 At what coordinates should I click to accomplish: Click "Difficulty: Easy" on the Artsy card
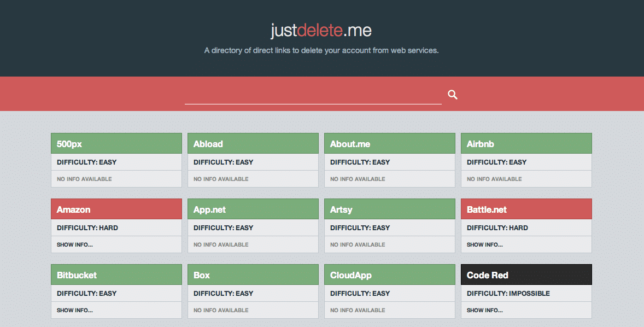[360, 227]
